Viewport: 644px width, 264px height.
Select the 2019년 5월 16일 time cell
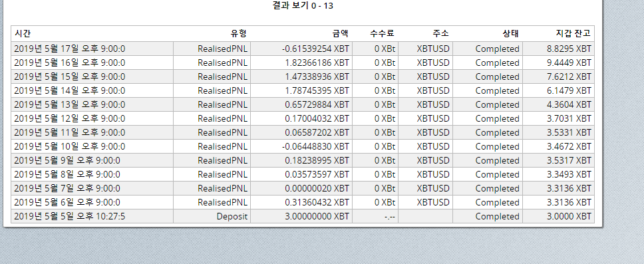click(x=92, y=63)
